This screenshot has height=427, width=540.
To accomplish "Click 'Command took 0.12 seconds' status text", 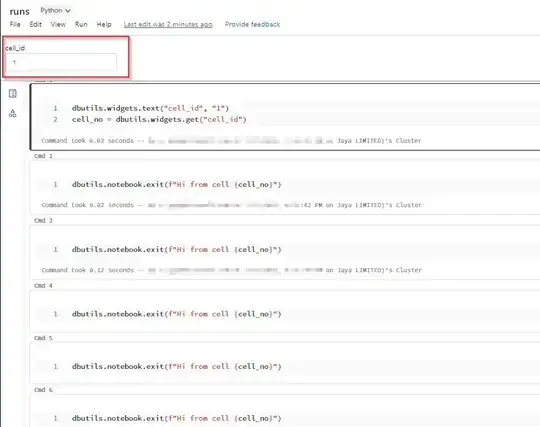I will 87,270.
